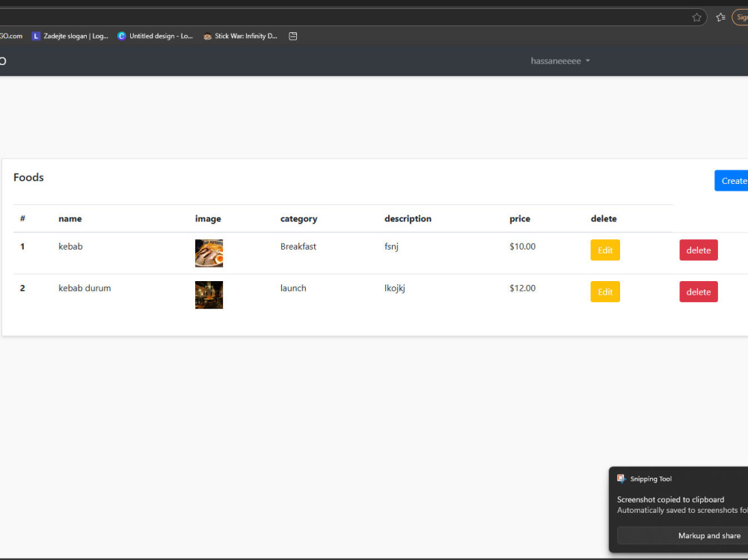Viewport: 748px width, 560px height.
Task: Click the fsnj description text
Action: [x=391, y=247]
